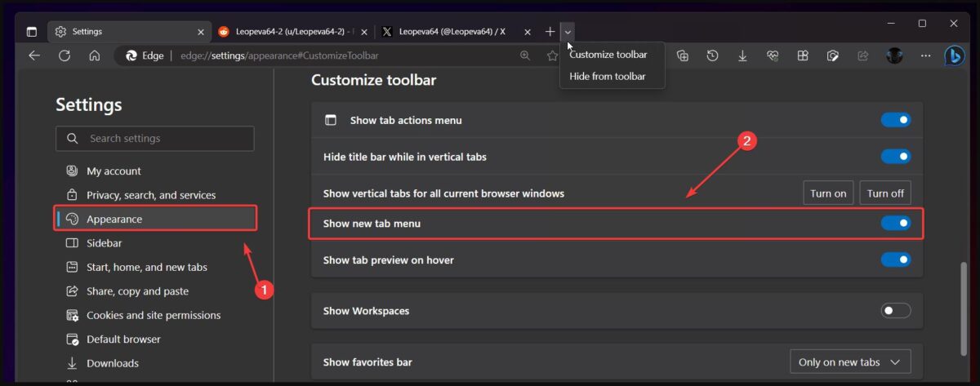
Task: Click the Downloads toolbar icon
Action: pyautogui.click(x=742, y=55)
